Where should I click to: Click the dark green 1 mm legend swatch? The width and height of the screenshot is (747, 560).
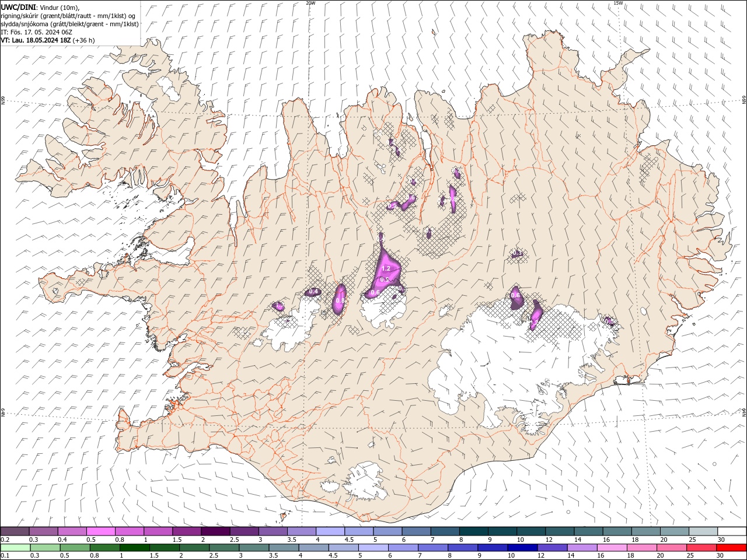[134, 548]
